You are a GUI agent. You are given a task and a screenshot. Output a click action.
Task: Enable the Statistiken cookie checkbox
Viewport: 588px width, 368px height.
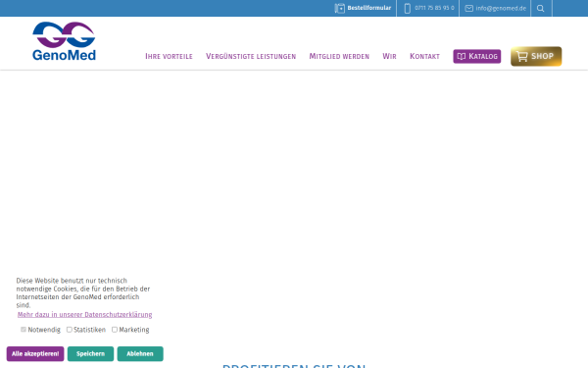tap(70, 330)
